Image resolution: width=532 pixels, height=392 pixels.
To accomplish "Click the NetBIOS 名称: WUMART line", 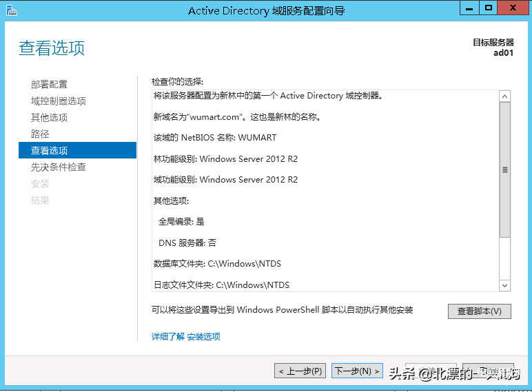I will tap(215, 138).
